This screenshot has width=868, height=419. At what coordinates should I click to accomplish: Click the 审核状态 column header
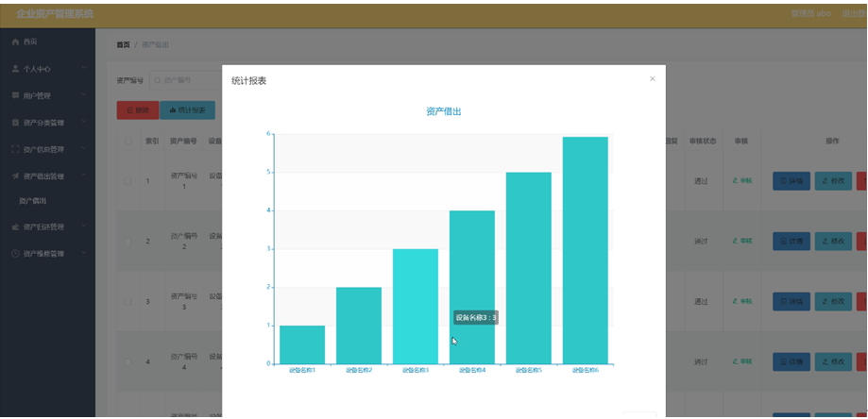pyautogui.click(x=703, y=141)
